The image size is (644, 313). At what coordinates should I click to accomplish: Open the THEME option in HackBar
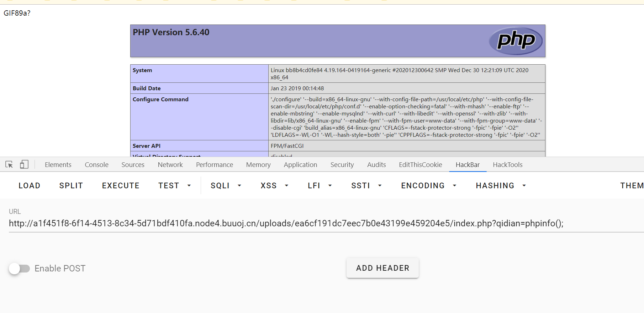(x=632, y=185)
